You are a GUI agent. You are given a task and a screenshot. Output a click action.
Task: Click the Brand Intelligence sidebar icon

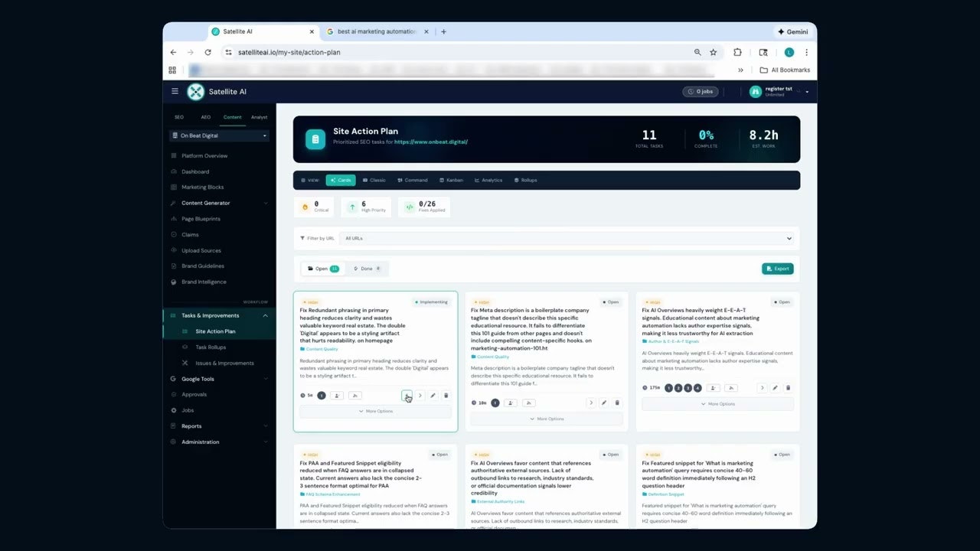[x=175, y=282]
